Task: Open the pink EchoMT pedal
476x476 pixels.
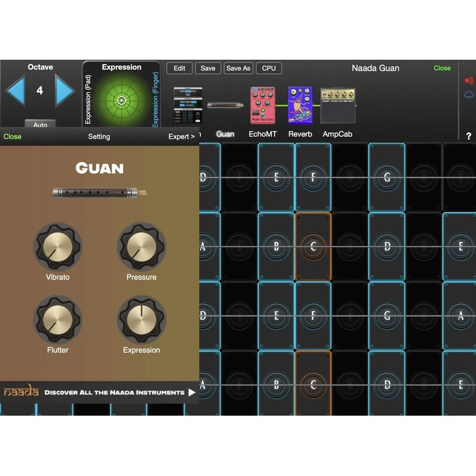Action: [262, 106]
